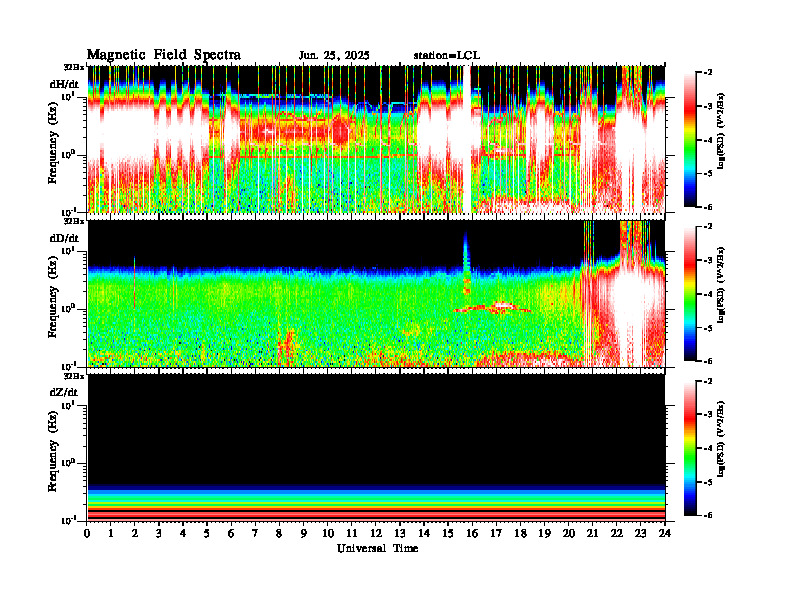Click hour tick label "22" on time axis
This screenshot has height=612, width=792.
[617, 533]
